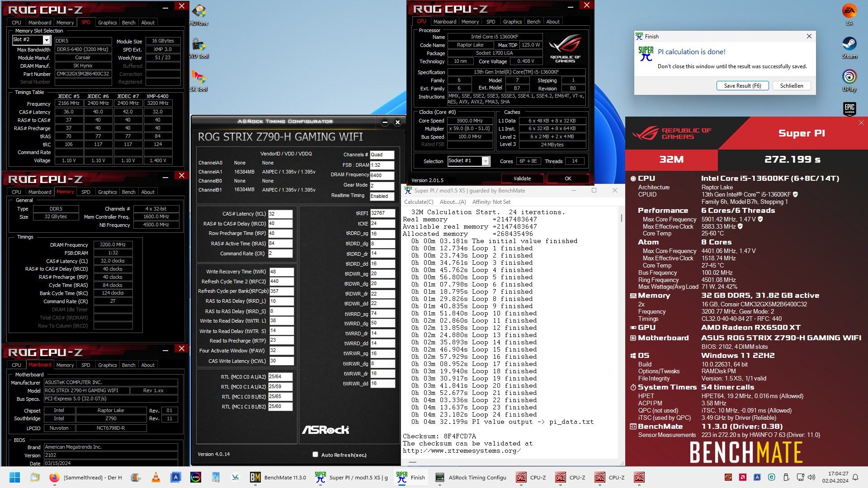Switch to ASRock Timing Configurator taskbar item

pyautogui.click(x=471, y=477)
